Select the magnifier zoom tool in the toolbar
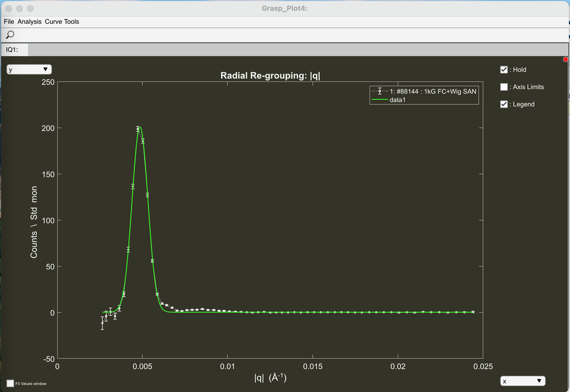The image size is (570, 392). (x=10, y=35)
